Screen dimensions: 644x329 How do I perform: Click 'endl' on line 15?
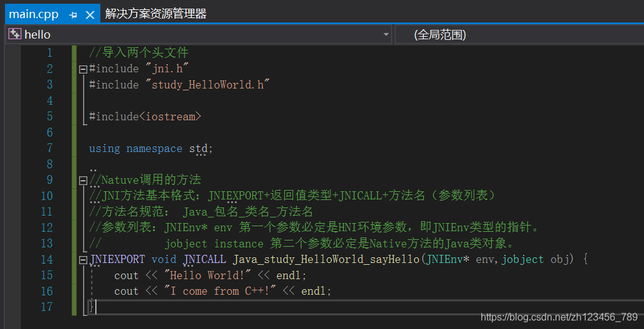(289, 275)
